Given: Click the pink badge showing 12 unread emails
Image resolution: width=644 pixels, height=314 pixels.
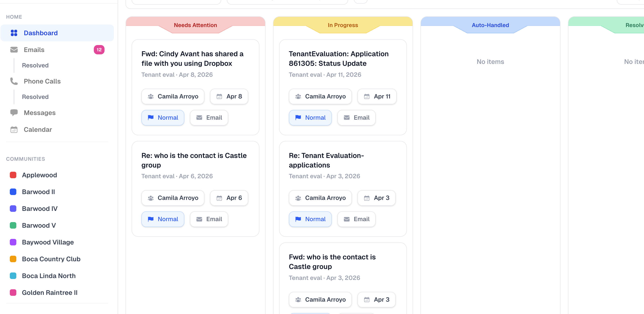Looking at the screenshot, I should [99, 49].
